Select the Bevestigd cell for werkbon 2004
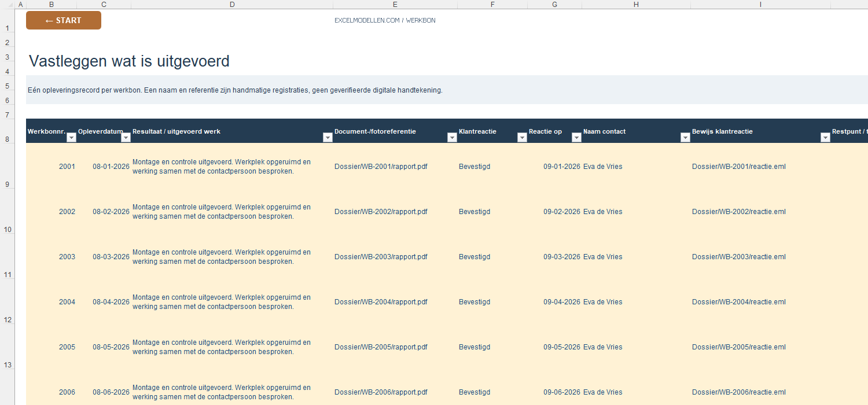The width and height of the screenshot is (868, 405). pyautogui.click(x=492, y=302)
